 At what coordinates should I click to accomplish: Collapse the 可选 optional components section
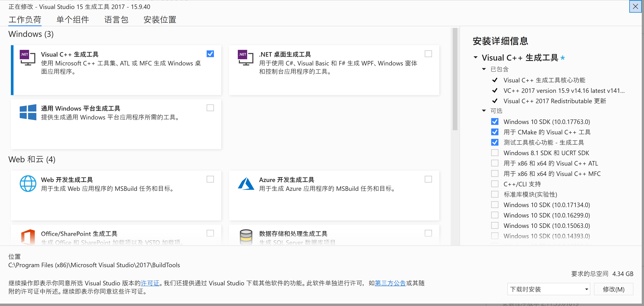(x=484, y=111)
